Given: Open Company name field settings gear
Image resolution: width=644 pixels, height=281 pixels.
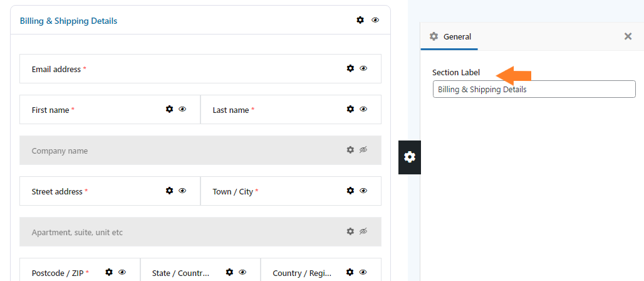Looking at the screenshot, I should tap(350, 150).
